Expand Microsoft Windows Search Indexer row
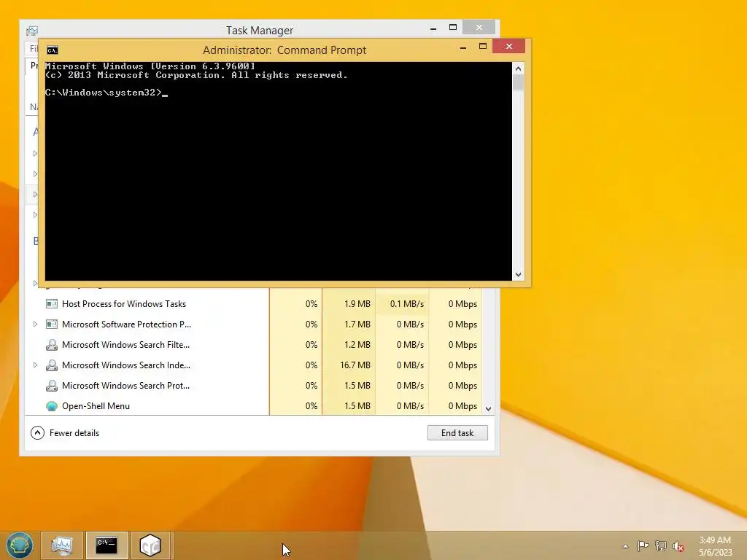The width and height of the screenshot is (747, 560). click(35, 365)
